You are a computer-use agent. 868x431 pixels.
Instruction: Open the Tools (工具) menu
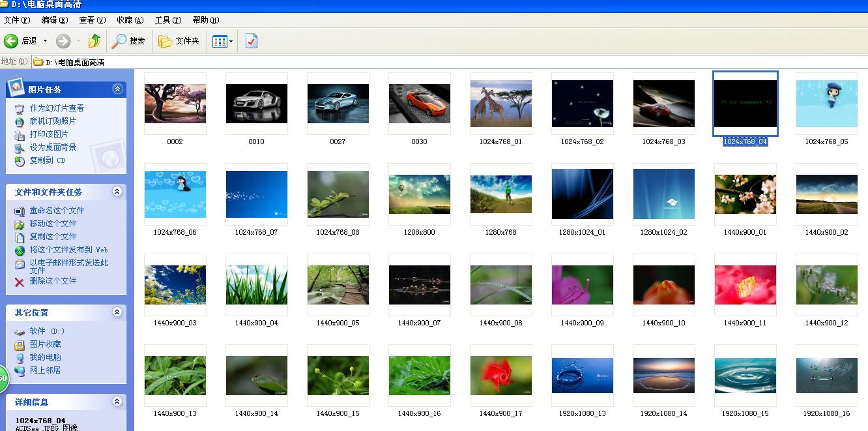tap(167, 20)
